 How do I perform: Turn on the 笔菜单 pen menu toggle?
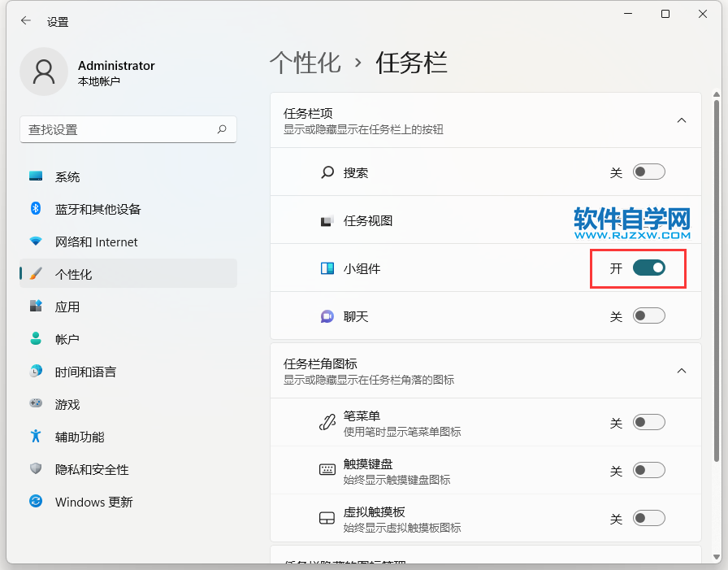click(x=649, y=423)
